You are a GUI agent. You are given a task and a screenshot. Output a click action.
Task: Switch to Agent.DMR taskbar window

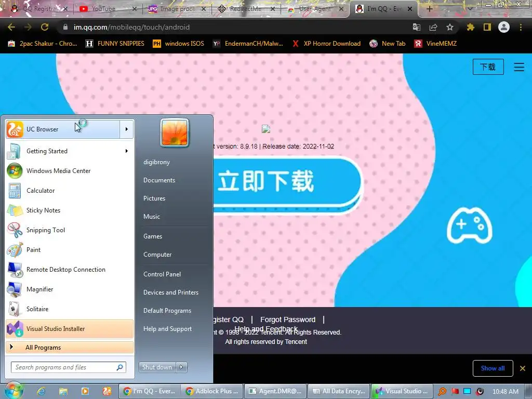(275, 391)
